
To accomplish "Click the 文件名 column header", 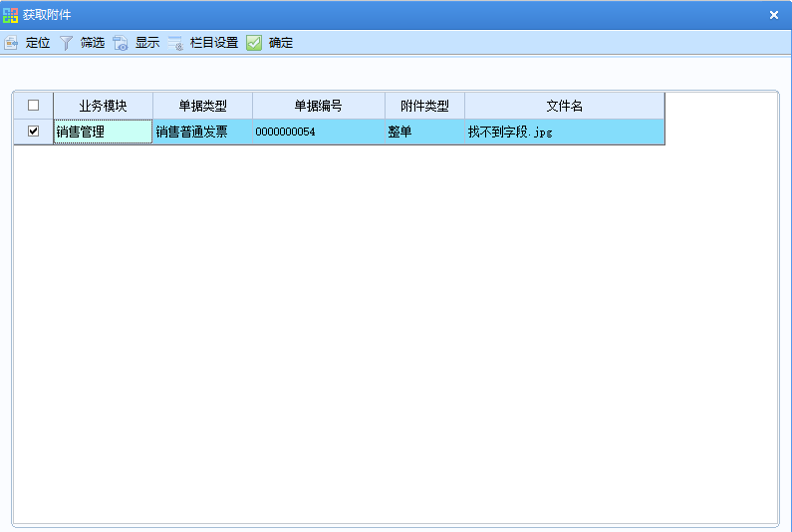I will tap(564, 106).
